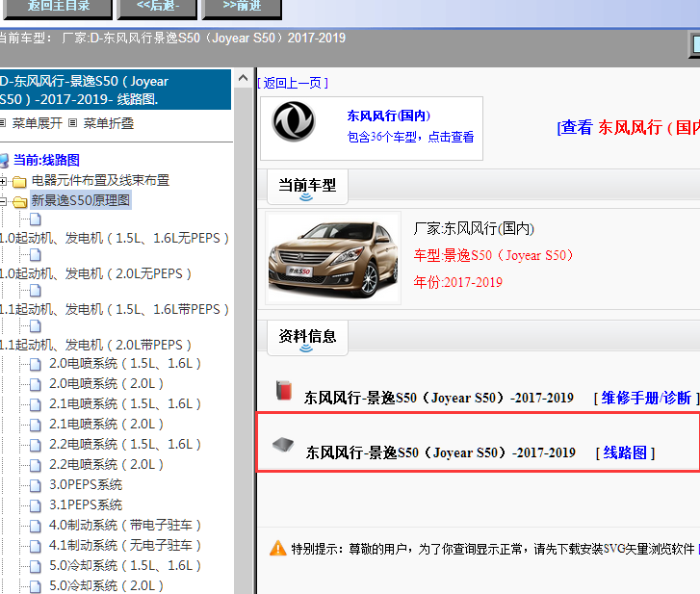Screen dimensions: 700x594
Task: Click the Joyear S50 car thumbnail
Action: click(x=333, y=258)
